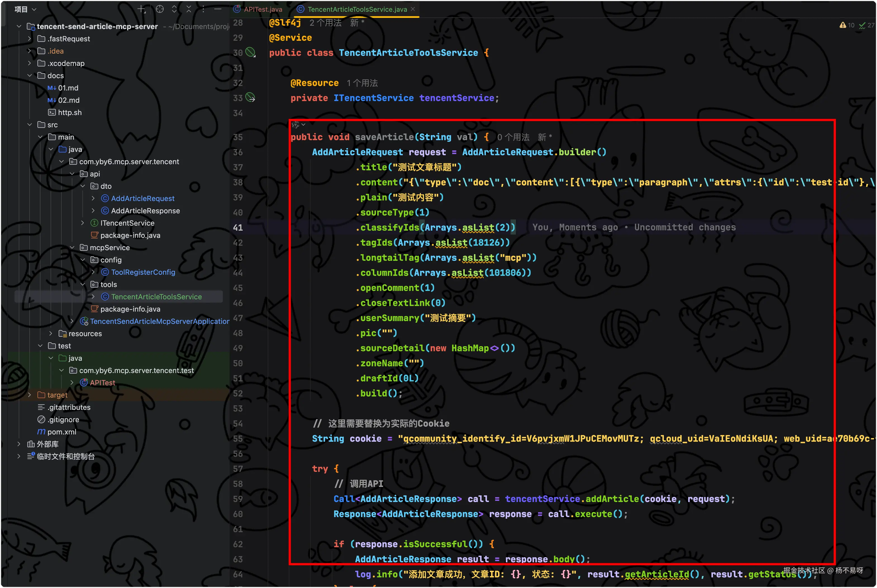Expand the target folder

(x=30, y=395)
